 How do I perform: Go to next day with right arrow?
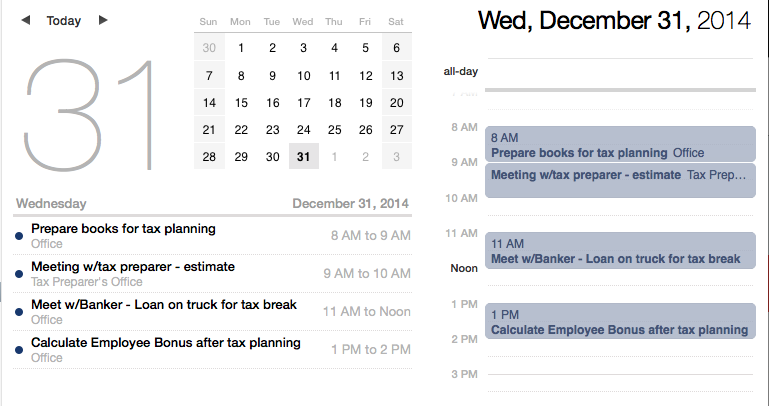pyautogui.click(x=103, y=20)
